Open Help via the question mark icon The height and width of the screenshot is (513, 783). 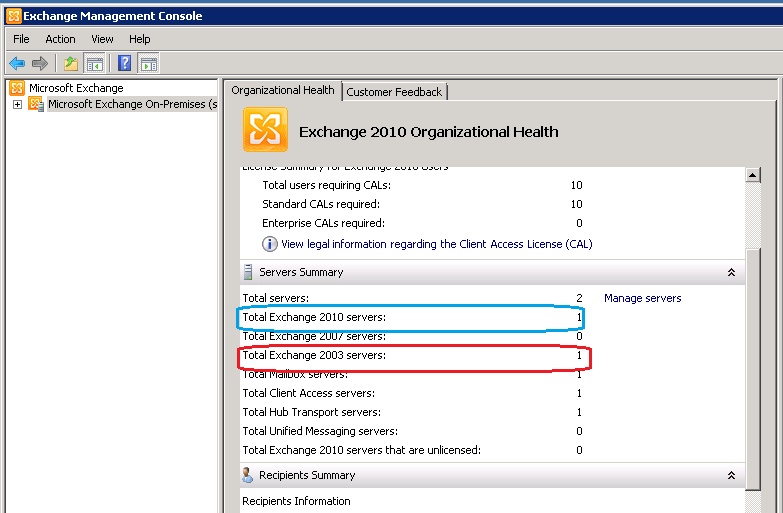124,63
